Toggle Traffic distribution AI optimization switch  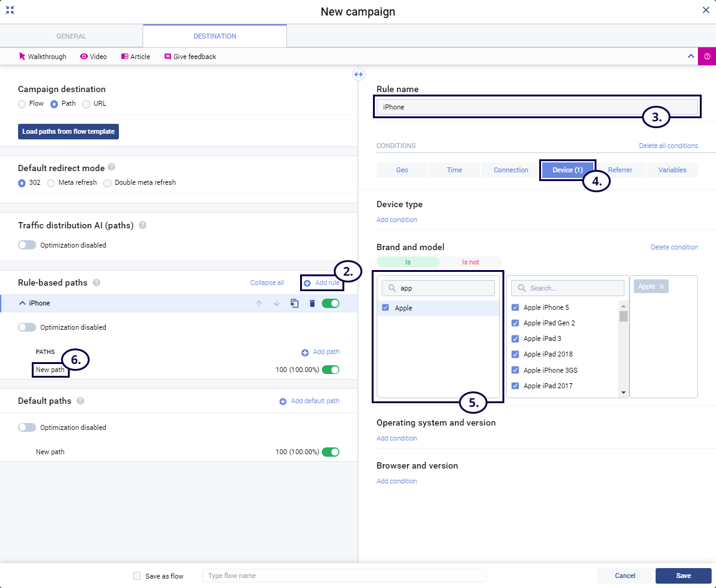click(27, 245)
